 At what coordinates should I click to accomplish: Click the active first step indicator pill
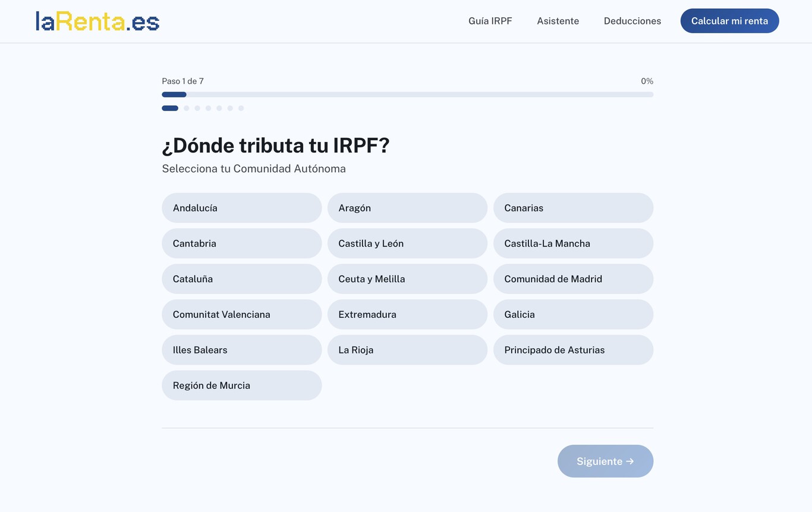pos(170,108)
